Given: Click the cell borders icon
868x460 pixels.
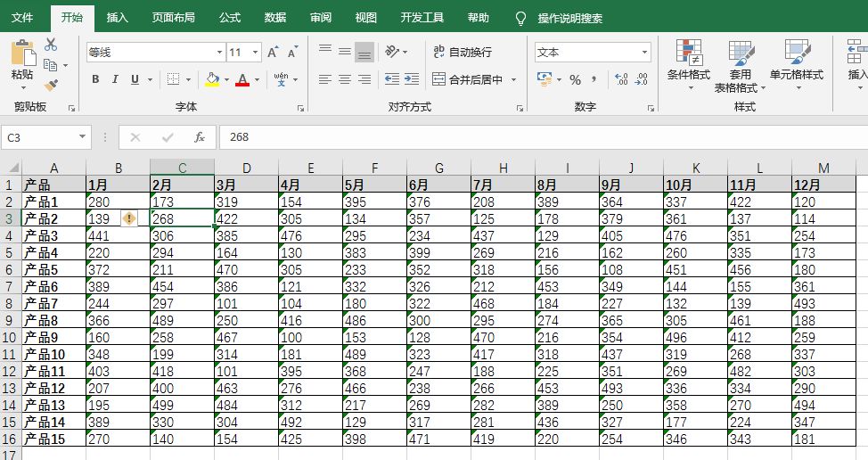Looking at the screenshot, I should click(x=173, y=79).
